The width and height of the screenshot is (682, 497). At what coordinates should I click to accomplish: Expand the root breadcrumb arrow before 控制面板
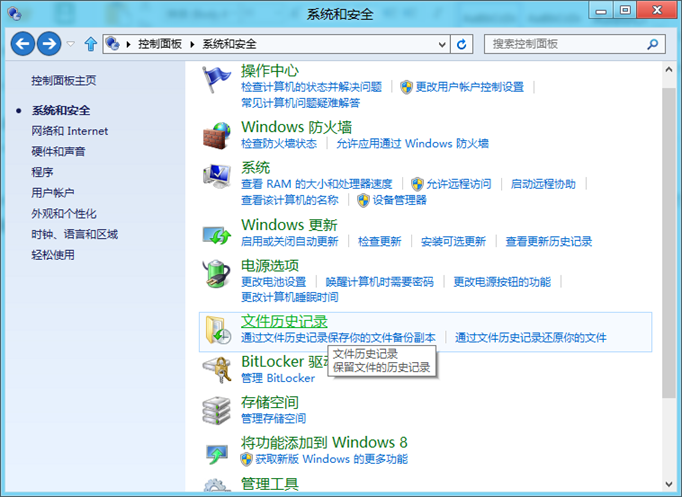click(128, 44)
